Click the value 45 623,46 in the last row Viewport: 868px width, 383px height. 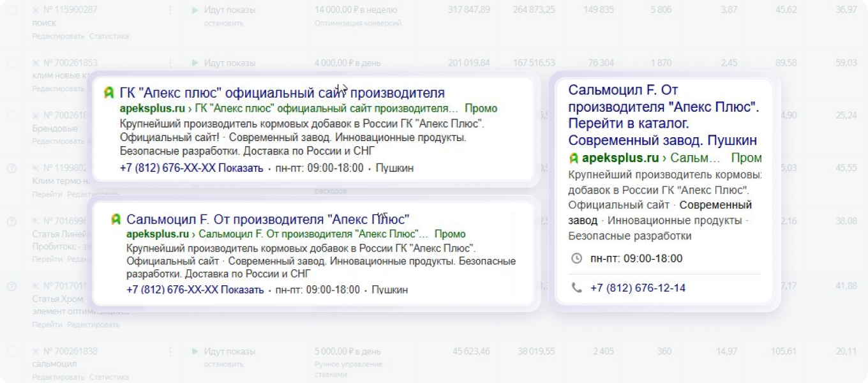point(472,351)
